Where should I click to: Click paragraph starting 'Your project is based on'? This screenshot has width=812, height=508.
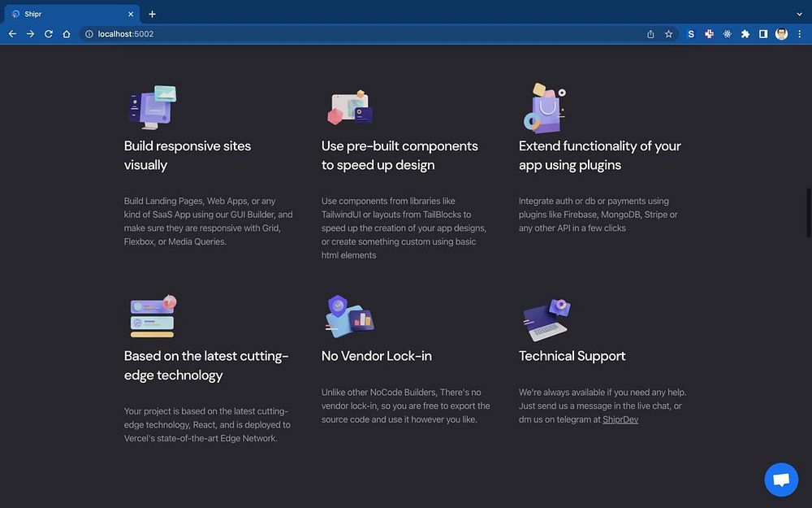click(x=207, y=424)
